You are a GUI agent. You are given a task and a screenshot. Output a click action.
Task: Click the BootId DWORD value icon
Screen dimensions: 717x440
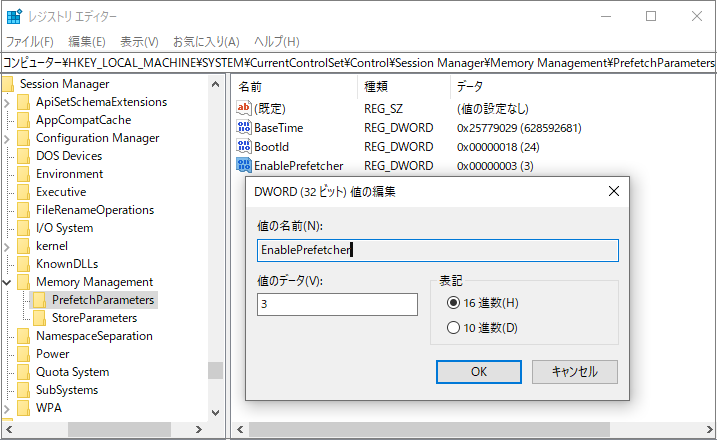pyautogui.click(x=244, y=146)
